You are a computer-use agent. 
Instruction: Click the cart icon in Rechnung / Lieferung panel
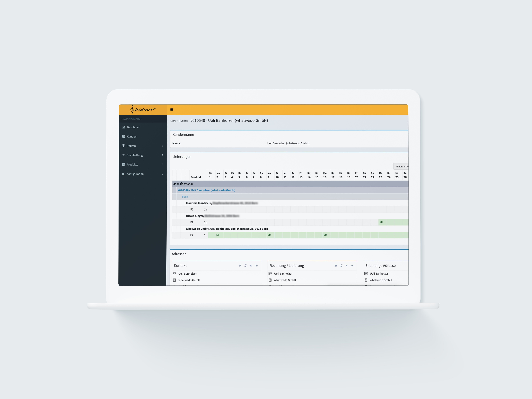click(336, 266)
